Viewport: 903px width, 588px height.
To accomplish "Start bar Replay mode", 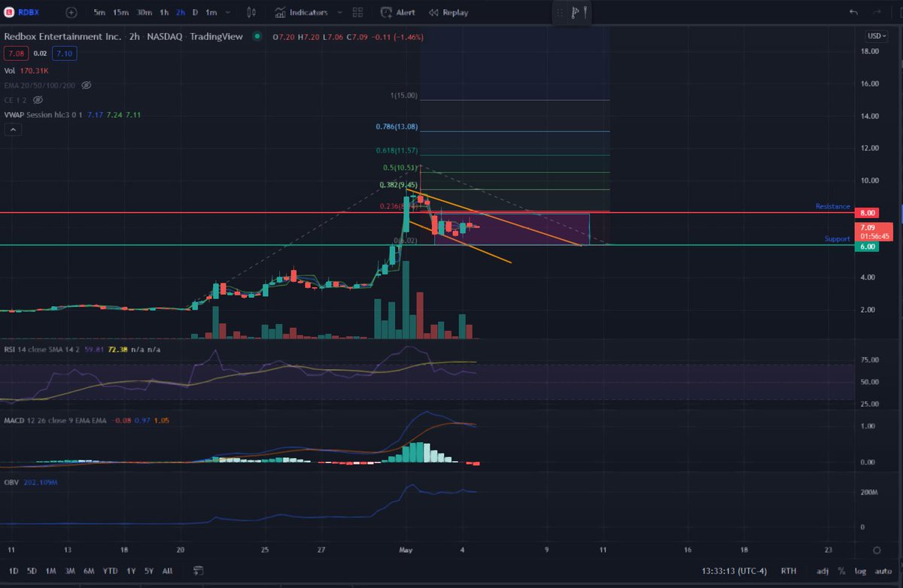I will point(448,12).
